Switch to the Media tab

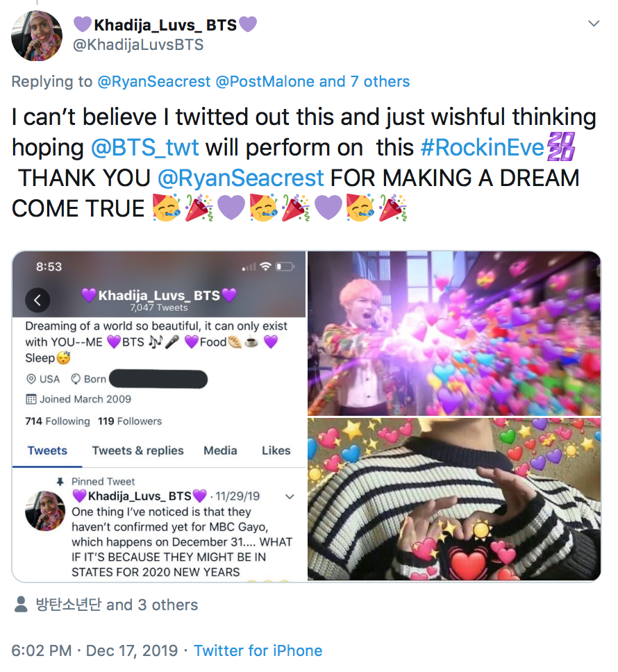coord(220,451)
